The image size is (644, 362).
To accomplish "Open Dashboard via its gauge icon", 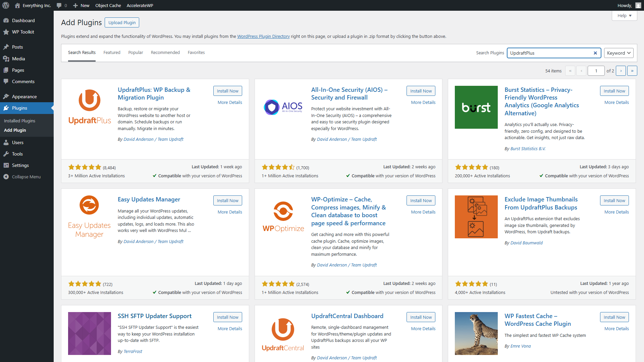I will [6, 20].
